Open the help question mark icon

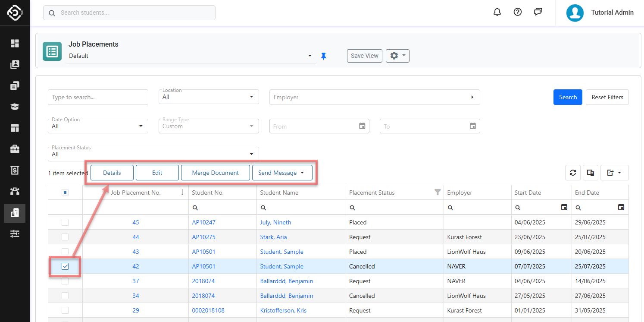(518, 12)
